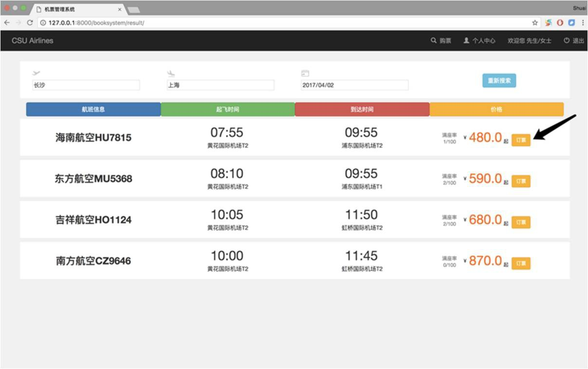The height and width of the screenshot is (369, 588).
Task: Click flight name 海南航空HU7815
Action: click(93, 138)
